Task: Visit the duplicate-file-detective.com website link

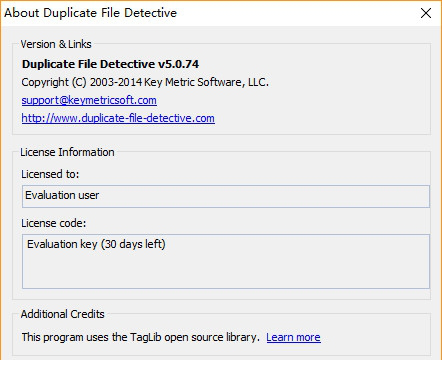Action: 118,118
